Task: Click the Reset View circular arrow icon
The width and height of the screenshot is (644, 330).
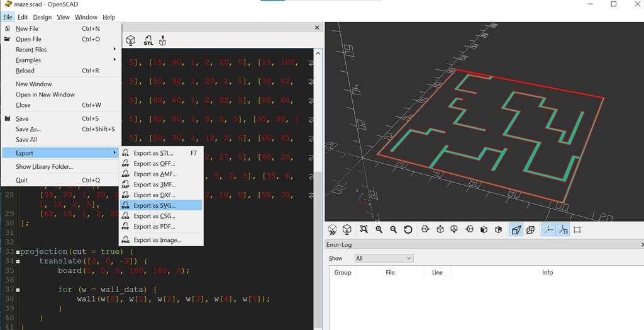Action: point(408,230)
